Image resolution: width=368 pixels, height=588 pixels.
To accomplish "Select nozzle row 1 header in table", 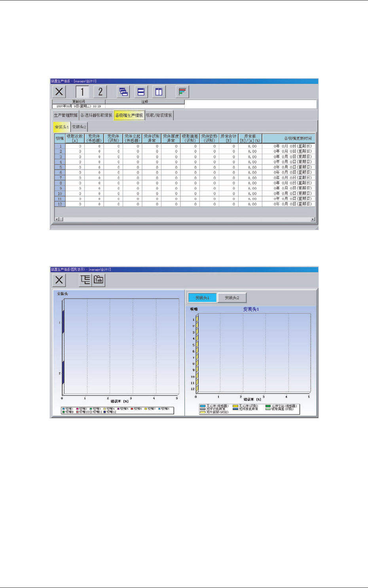I will point(60,146).
